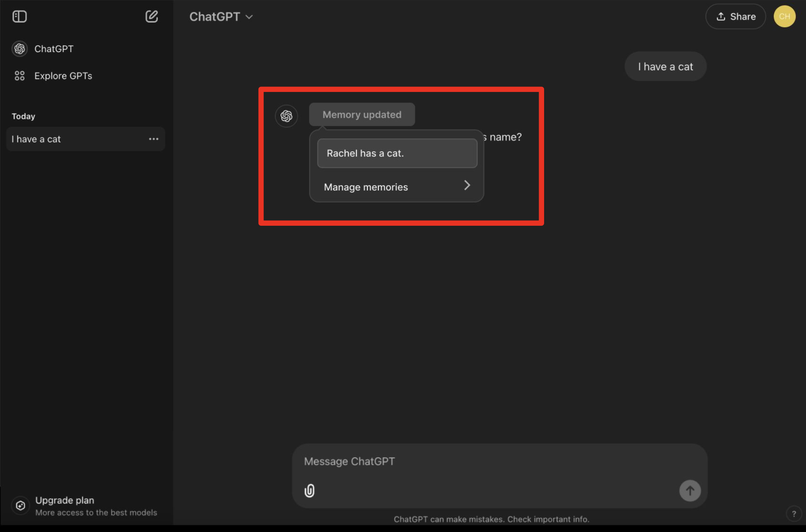Image resolution: width=806 pixels, height=532 pixels.
Task: Click the Upgrade plan sparkle icon
Action: tap(20, 505)
